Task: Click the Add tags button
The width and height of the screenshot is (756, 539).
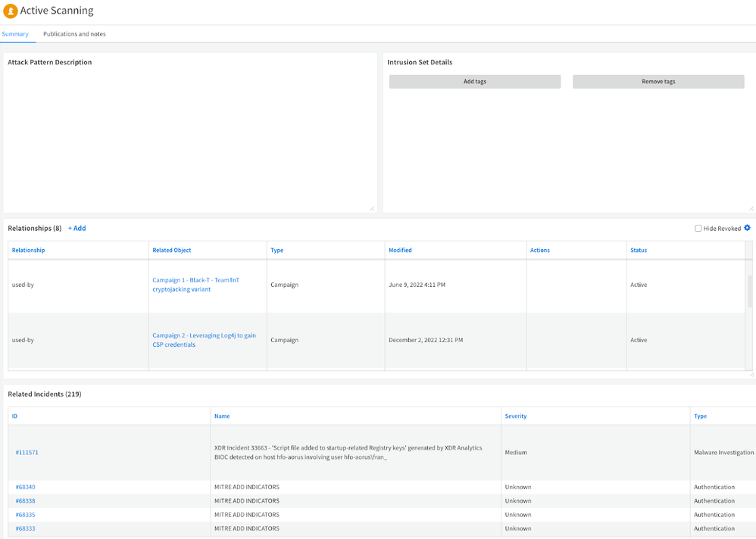Action: click(475, 82)
